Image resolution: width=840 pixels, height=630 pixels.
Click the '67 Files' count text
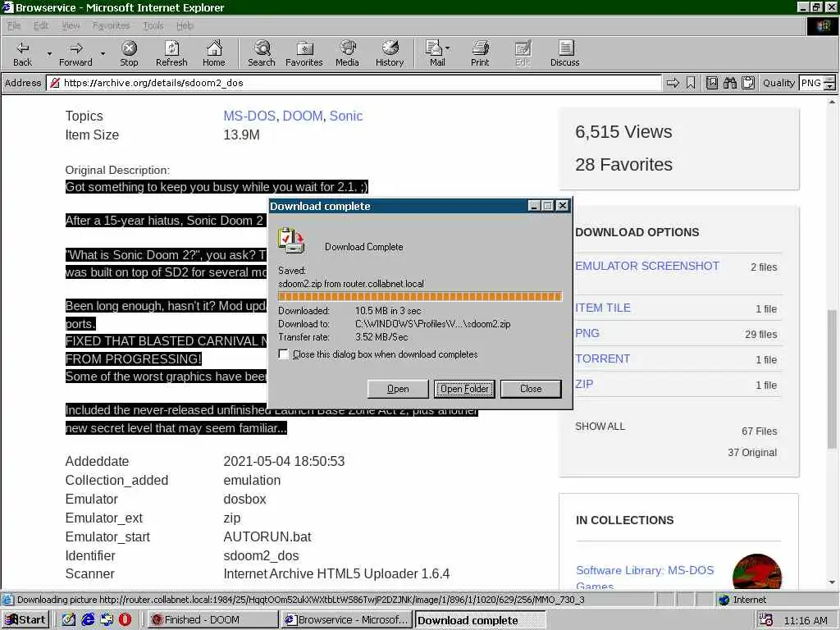coord(759,431)
